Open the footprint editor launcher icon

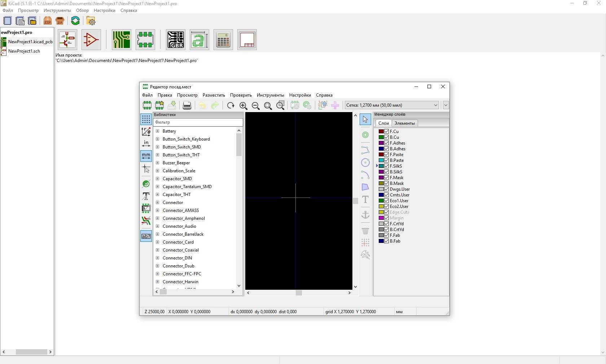(145, 40)
